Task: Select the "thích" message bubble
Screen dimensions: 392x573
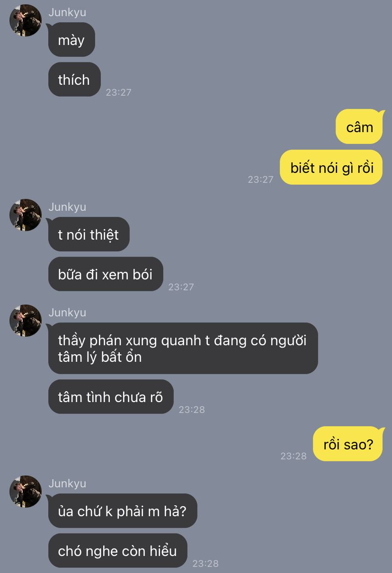Action: click(x=74, y=80)
